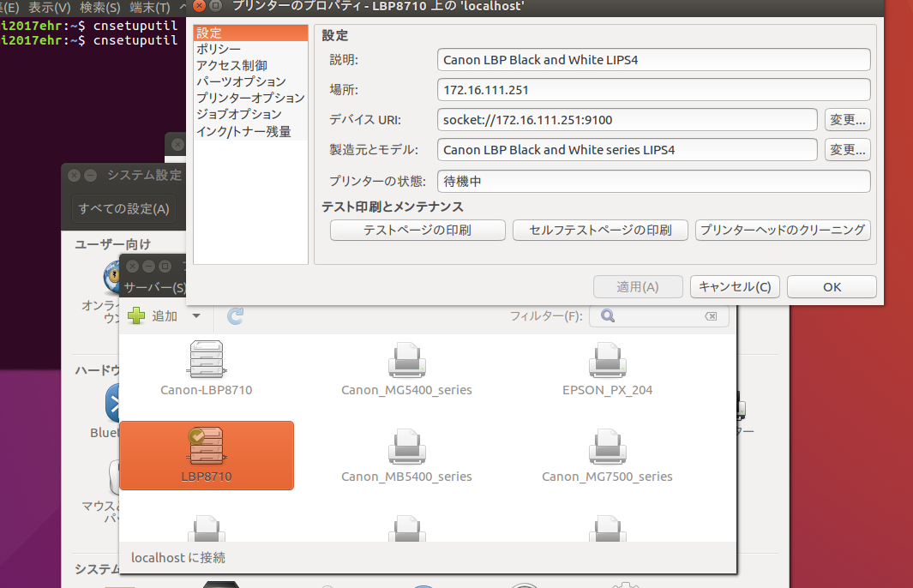913x588 pixels.
Task: Click the デバイス URI input field
Action: 628,120
